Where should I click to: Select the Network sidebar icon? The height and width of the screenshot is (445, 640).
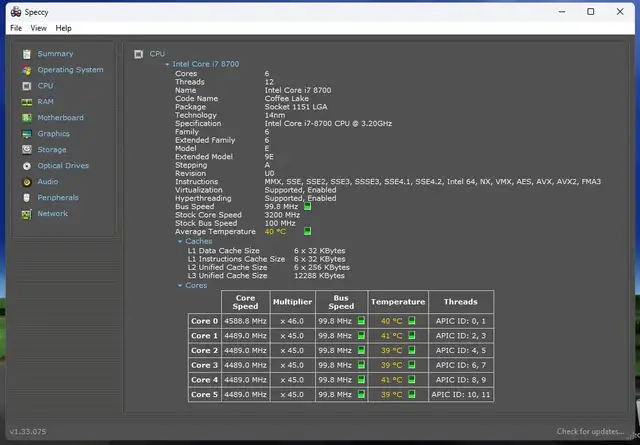[x=26, y=214]
